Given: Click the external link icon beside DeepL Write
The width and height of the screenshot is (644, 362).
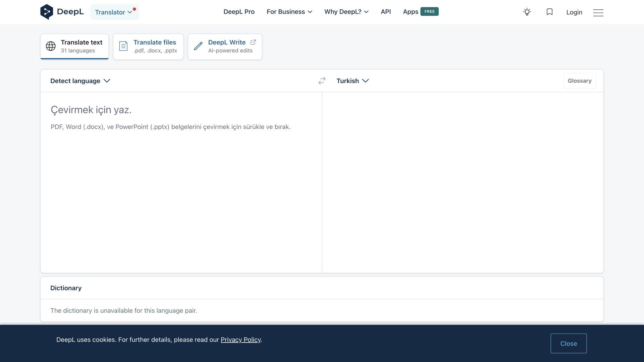Looking at the screenshot, I should (253, 42).
